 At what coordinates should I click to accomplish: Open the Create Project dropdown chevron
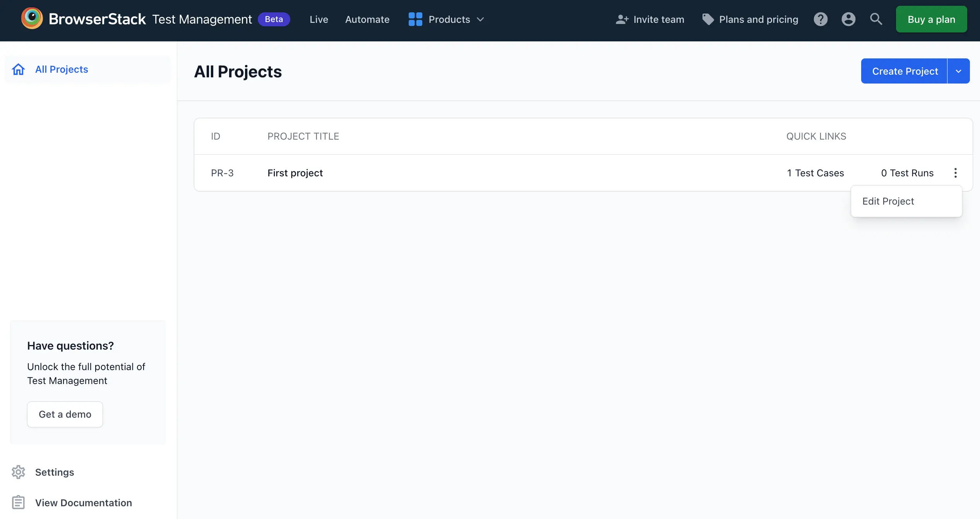point(959,71)
